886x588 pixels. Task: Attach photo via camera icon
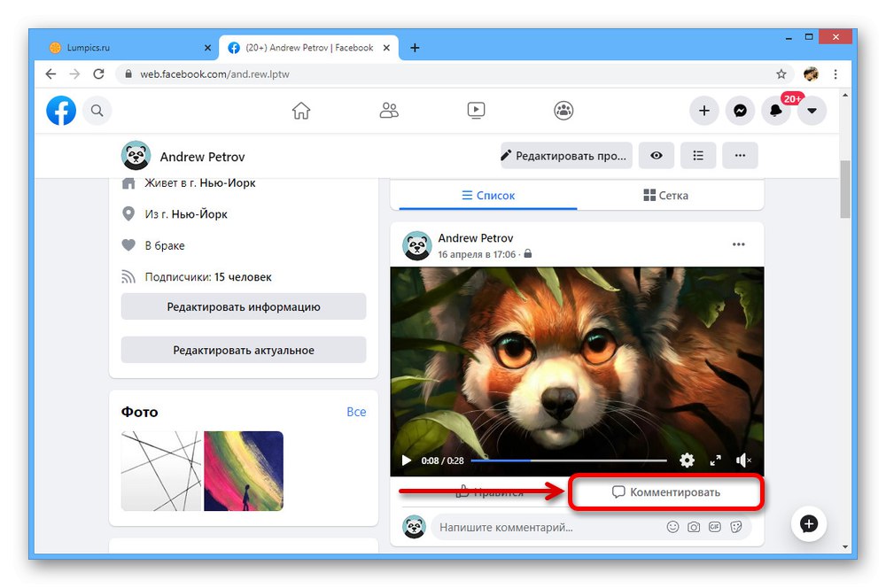(694, 527)
